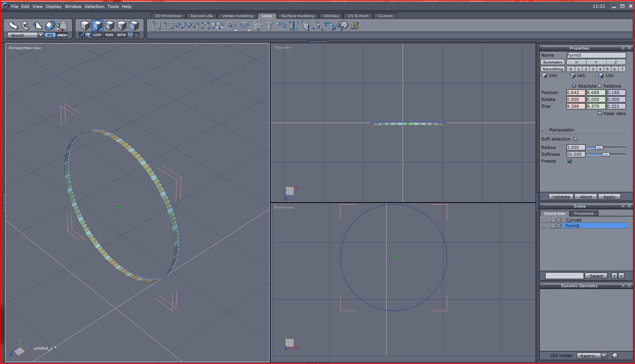Toggle the lock on Curve0
Screen dimensions: 635x364
(x=553, y=220)
